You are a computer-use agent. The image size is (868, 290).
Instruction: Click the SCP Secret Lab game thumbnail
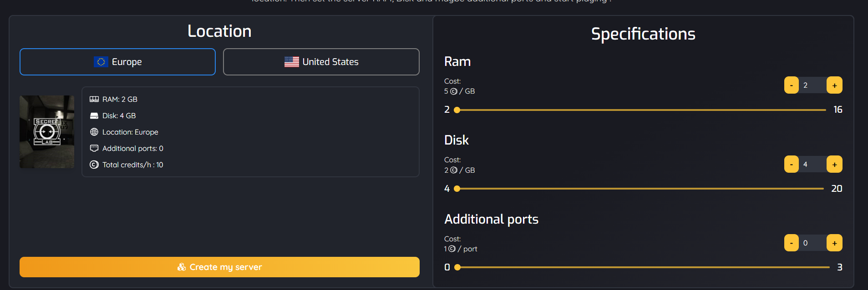(x=47, y=132)
